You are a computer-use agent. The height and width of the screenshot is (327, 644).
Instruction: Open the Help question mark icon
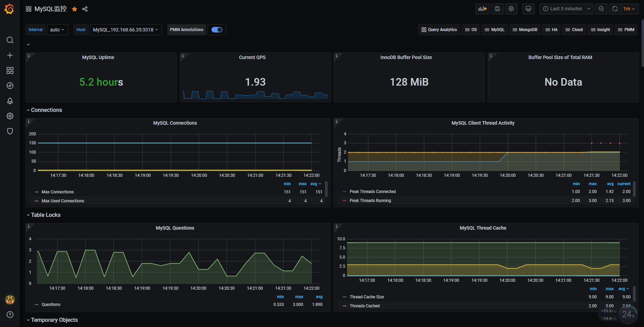tap(10, 315)
